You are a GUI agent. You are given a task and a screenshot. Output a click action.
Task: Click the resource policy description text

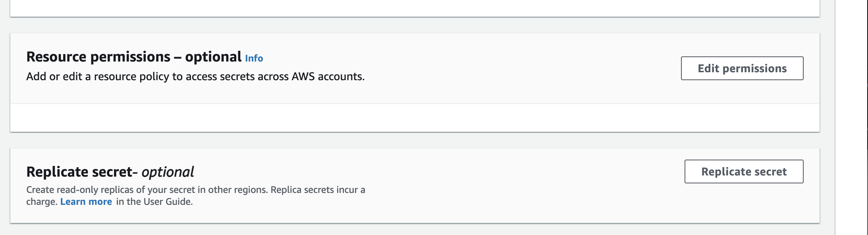[x=195, y=76]
